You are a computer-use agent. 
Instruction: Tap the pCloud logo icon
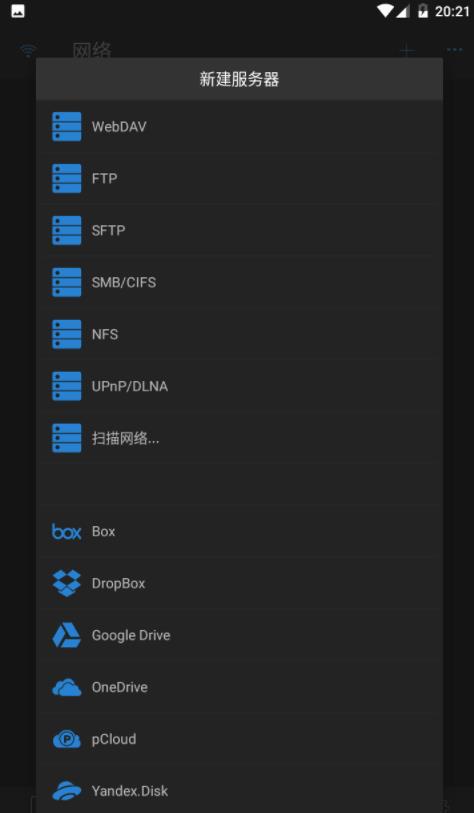(x=66, y=739)
